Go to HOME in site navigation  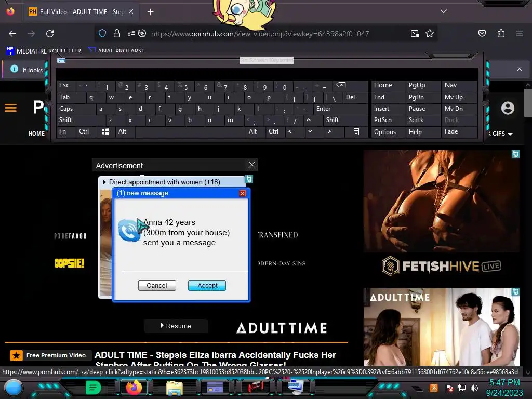click(x=36, y=134)
